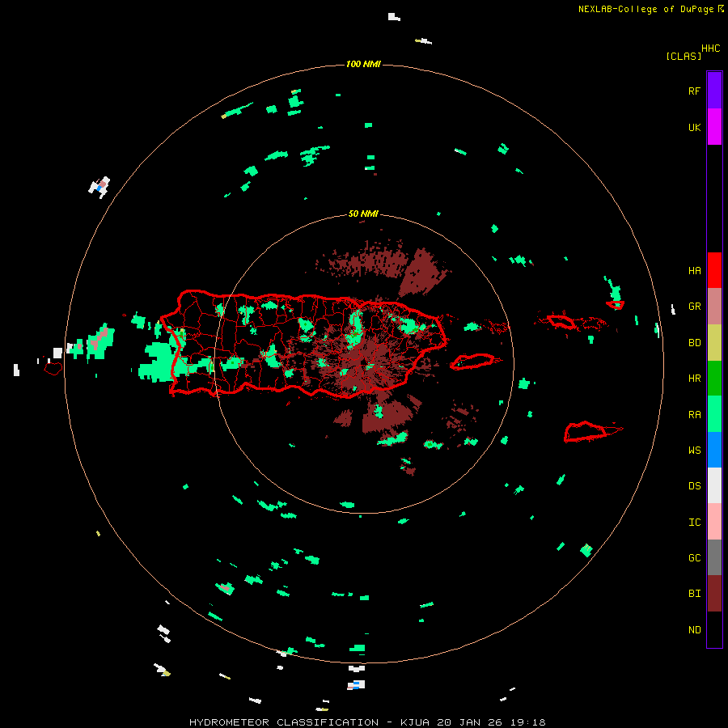The width and height of the screenshot is (728, 728).
Task: Click the 100 NMI range ring label
Action: (x=363, y=64)
